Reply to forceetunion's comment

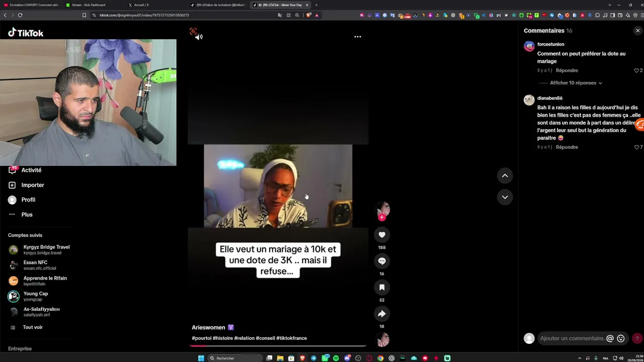click(x=567, y=70)
